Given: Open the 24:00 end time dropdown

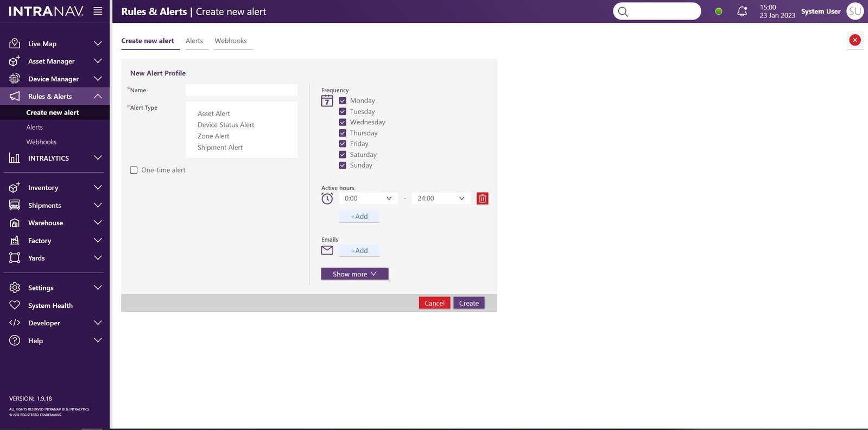Looking at the screenshot, I should click(x=440, y=199).
